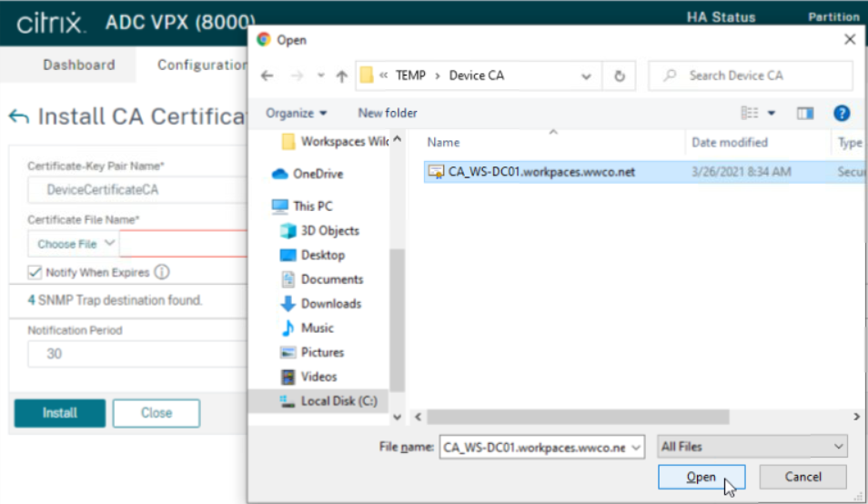Click the certificate file icon for CA_WS-DC01

436,172
